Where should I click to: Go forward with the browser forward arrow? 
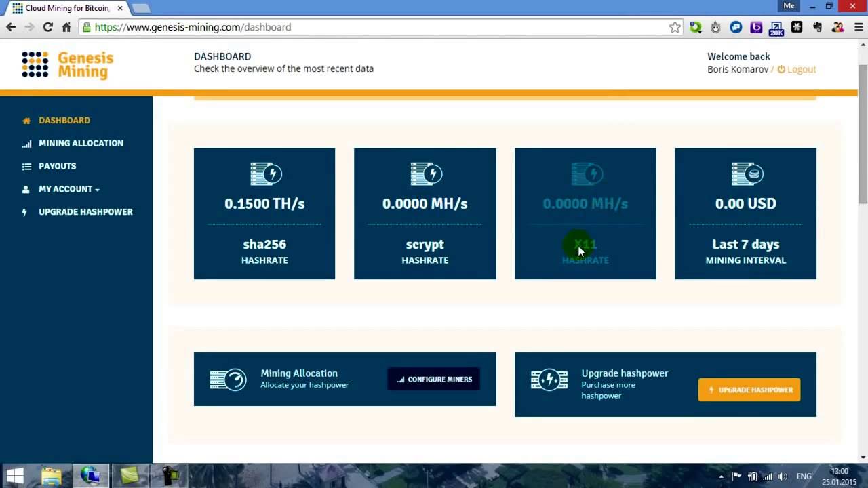tap(29, 27)
